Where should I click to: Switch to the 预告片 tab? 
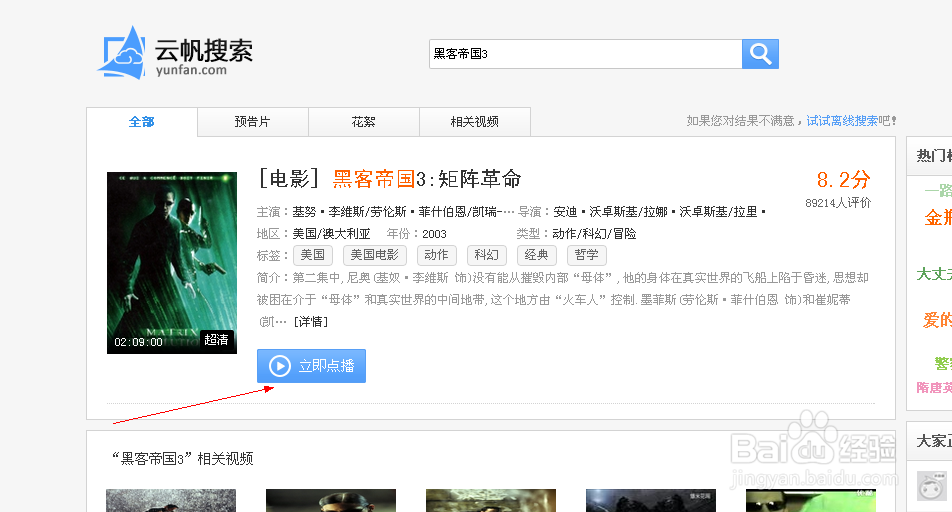253,122
